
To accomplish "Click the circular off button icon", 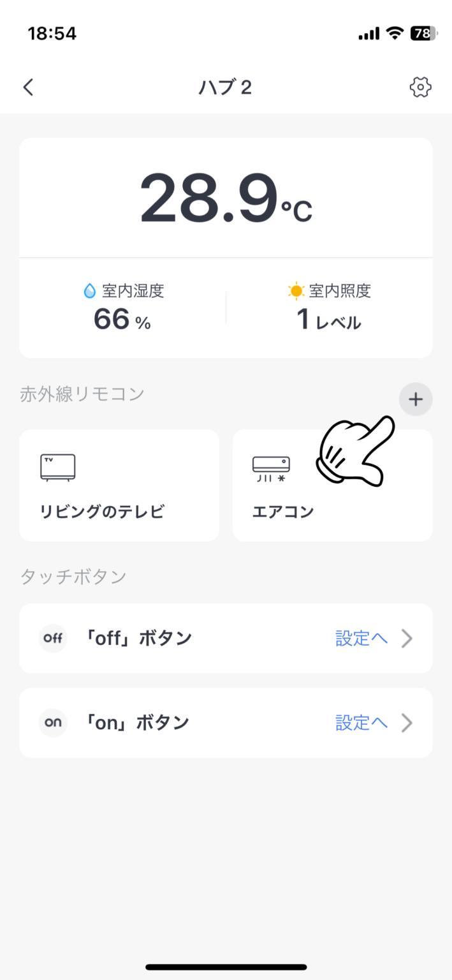I will (x=52, y=638).
